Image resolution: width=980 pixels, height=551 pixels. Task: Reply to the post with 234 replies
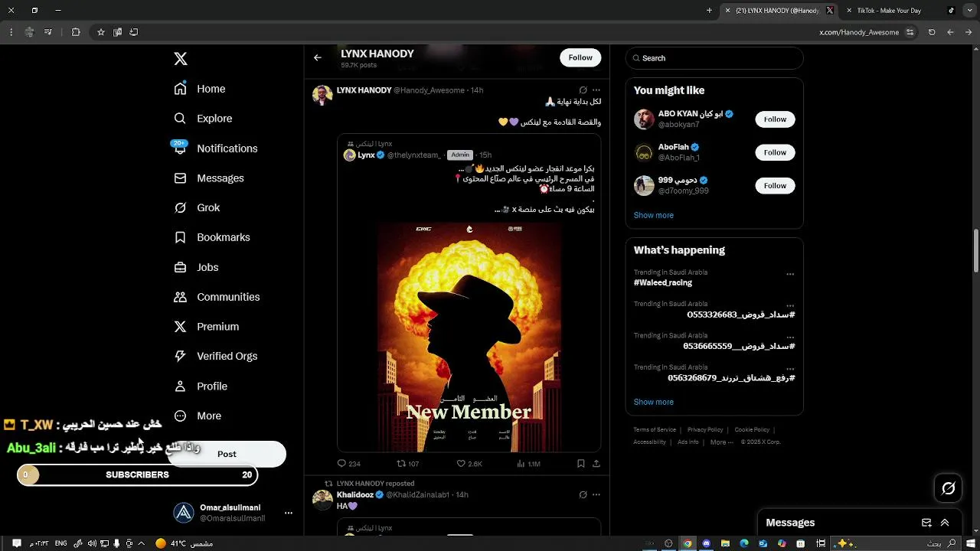pos(349,464)
